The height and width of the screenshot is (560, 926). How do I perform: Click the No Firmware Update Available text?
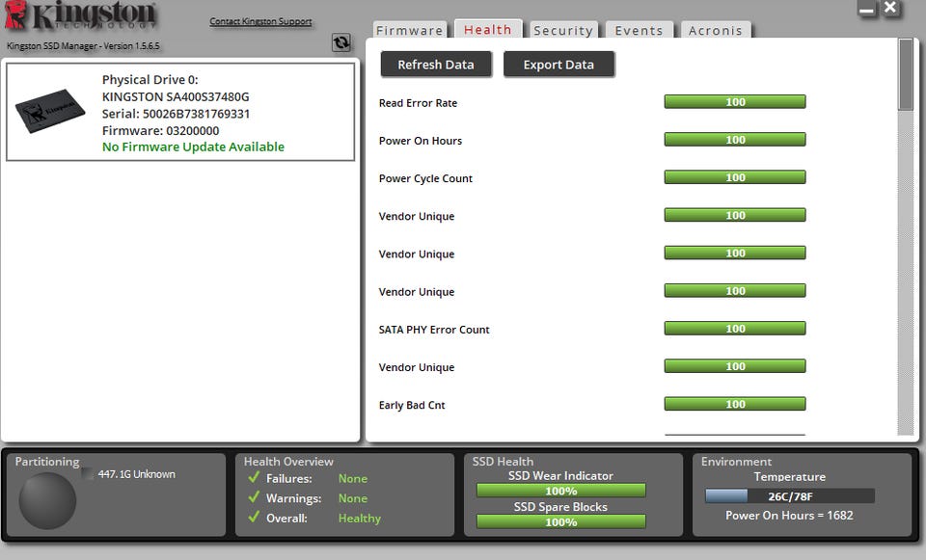coord(193,147)
